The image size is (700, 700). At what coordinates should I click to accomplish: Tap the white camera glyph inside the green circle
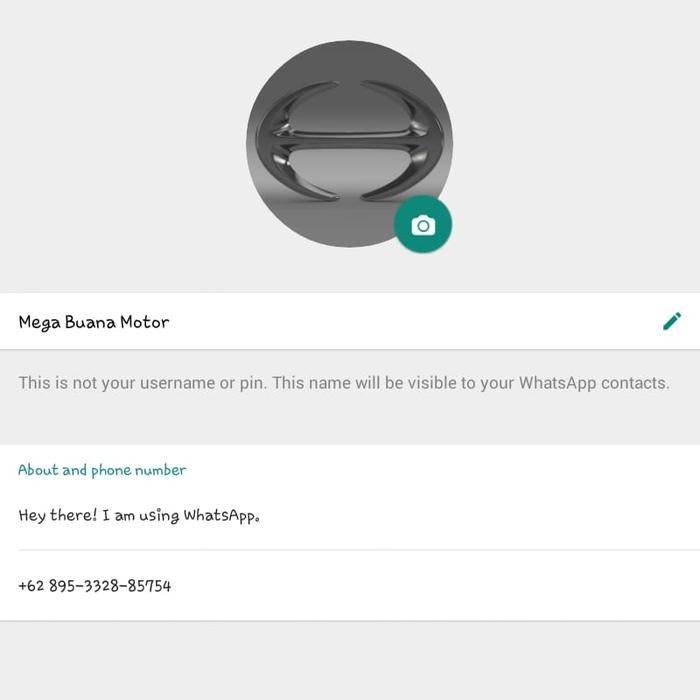coord(423,226)
